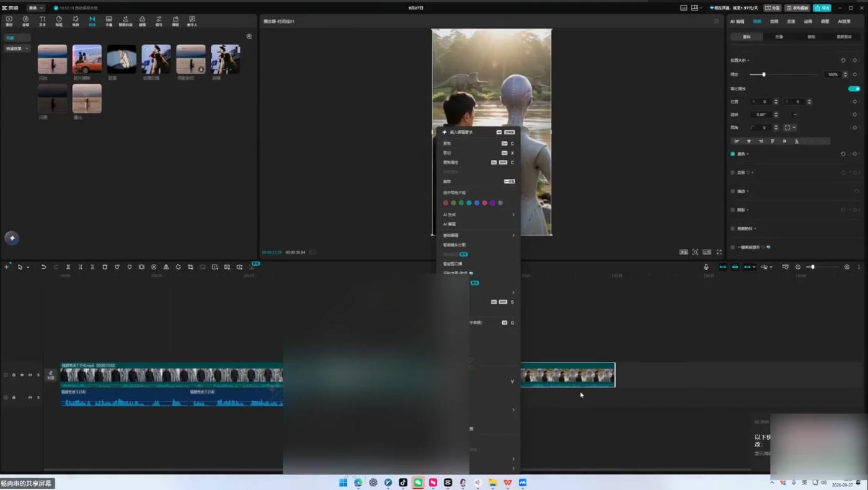Open the Stickers tab in top toolbar

[59, 21]
